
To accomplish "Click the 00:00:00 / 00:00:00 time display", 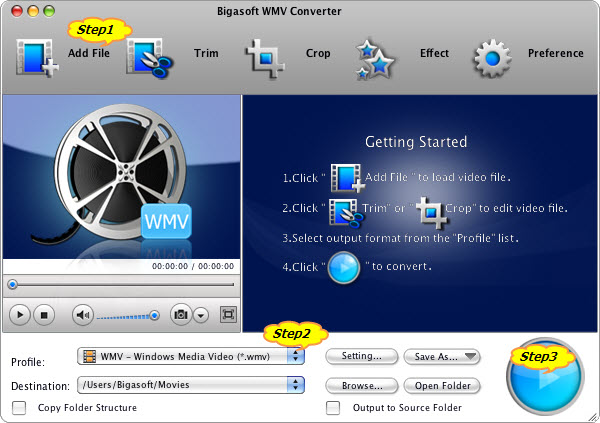I will 193,266.
